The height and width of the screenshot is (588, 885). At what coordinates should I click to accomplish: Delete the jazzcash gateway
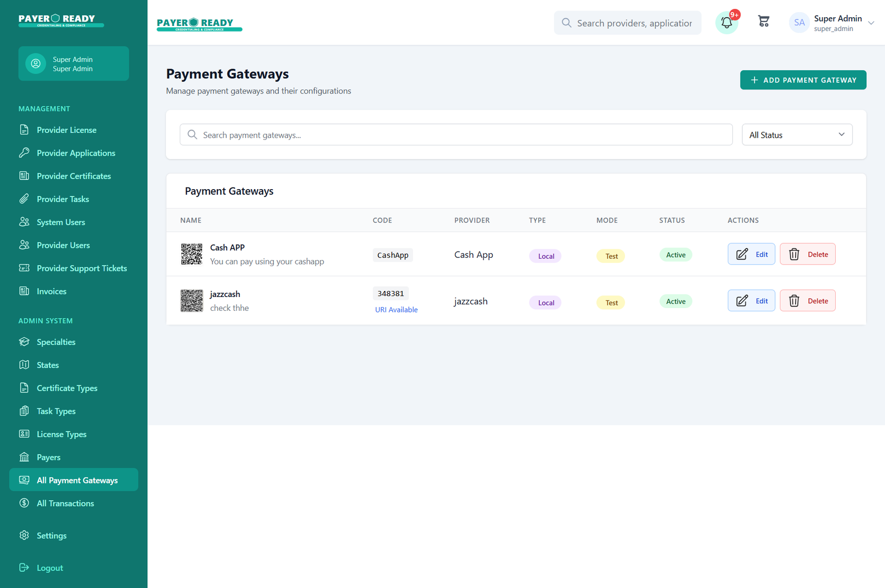pyautogui.click(x=808, y=301)
